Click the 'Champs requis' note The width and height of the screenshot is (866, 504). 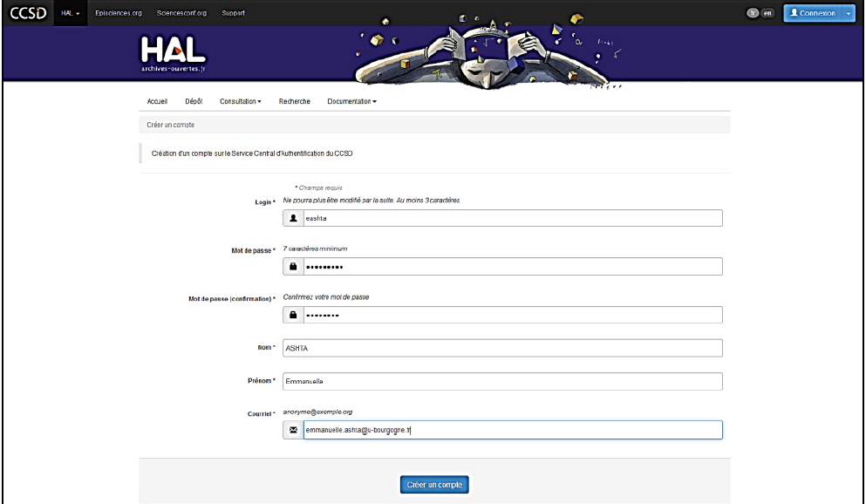pyautogui.click(x=318, y=187)
